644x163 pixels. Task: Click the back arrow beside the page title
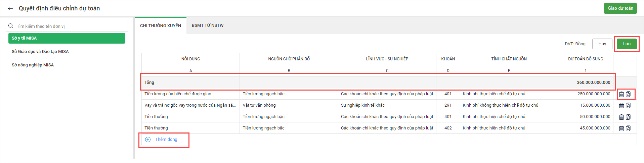10,8
